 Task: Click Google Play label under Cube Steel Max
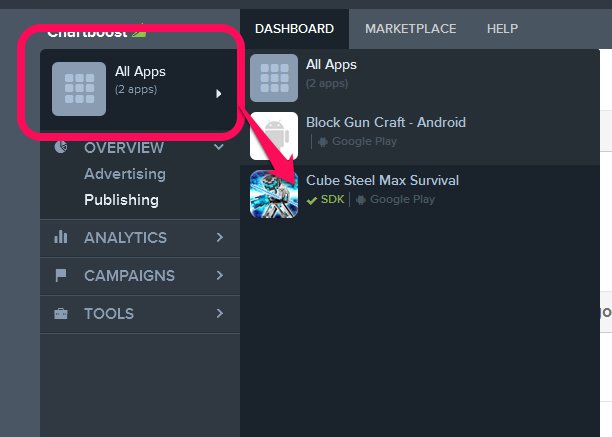coord(402,199)
